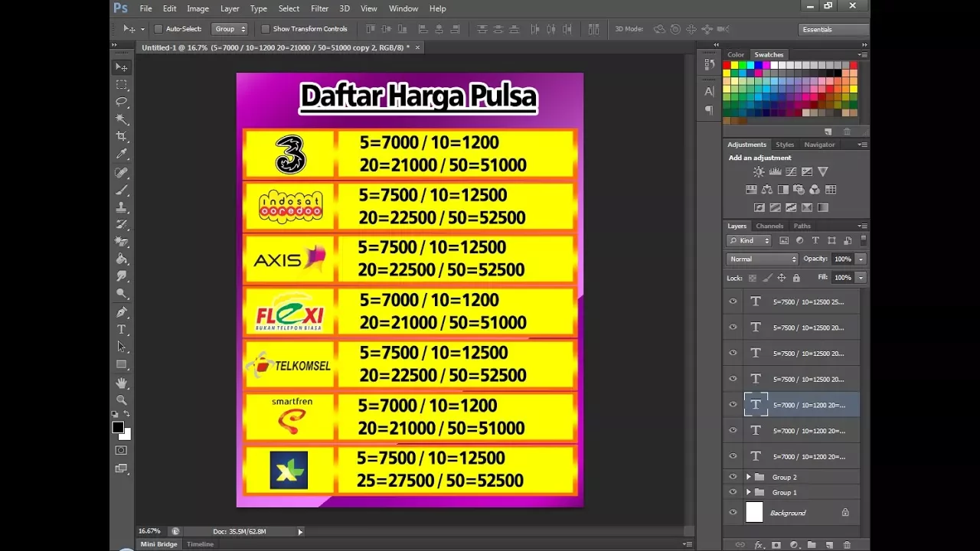
Task: Open the Normal blend mode dropdown
Action: 762,259
